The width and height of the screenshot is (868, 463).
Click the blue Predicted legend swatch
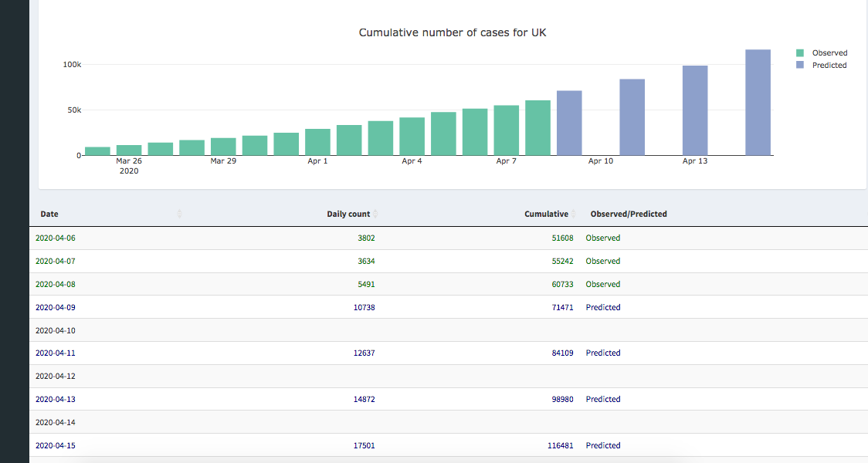pyautogui.click(x=800, y=66)
